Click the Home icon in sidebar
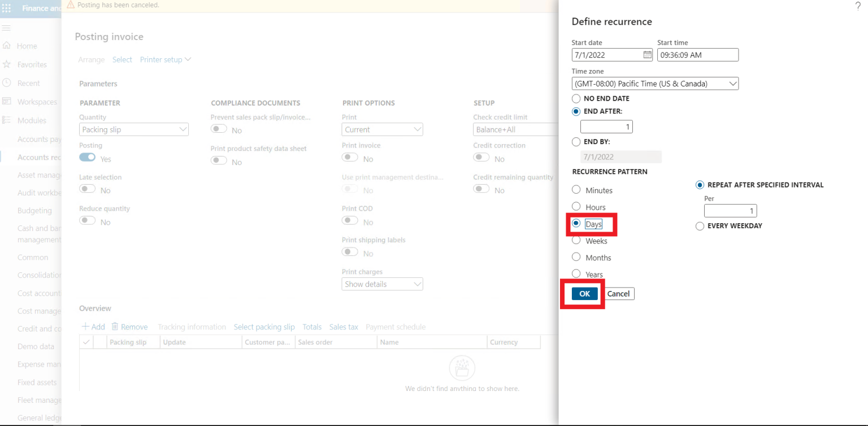The height and width of the screenshot is (426, 868). (x=6, y=46)
